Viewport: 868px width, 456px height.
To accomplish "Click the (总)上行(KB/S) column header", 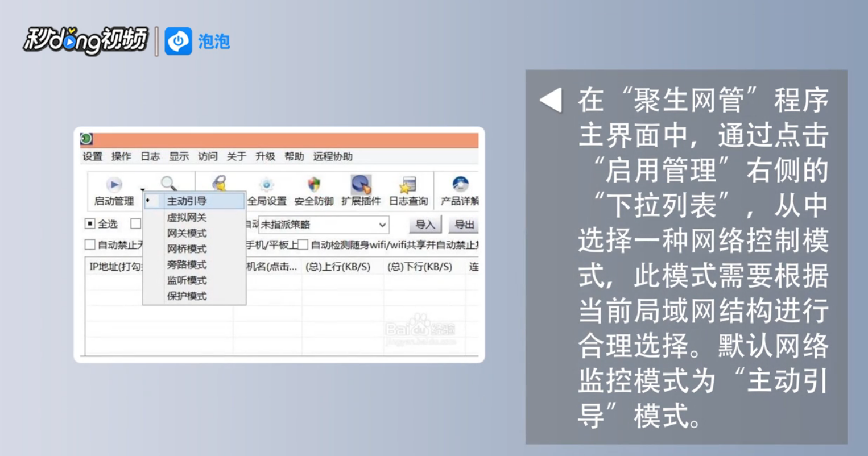I will pyautogui.click(x=338, y=267).
